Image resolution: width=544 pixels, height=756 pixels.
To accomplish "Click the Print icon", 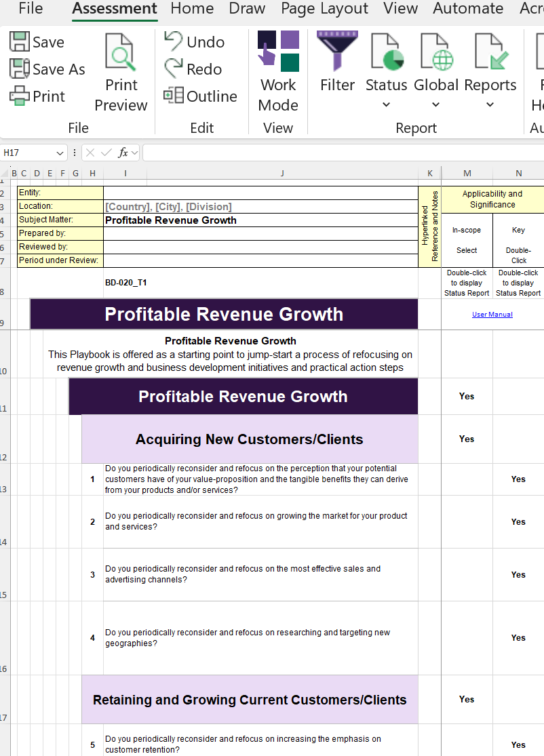I will pyautogui.click(x=20, y=96).
